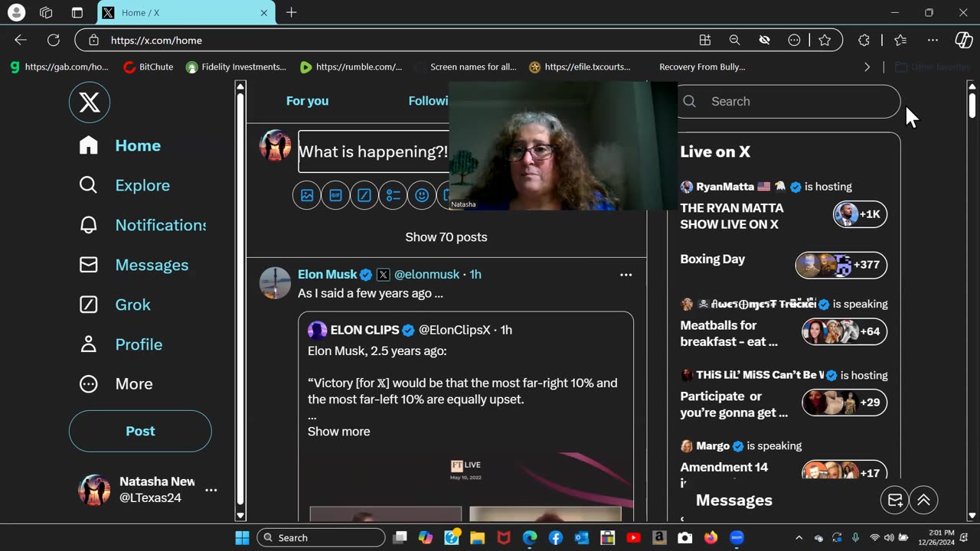Open BitChute bookmark

pyautogui.click(x=149, y=67)
